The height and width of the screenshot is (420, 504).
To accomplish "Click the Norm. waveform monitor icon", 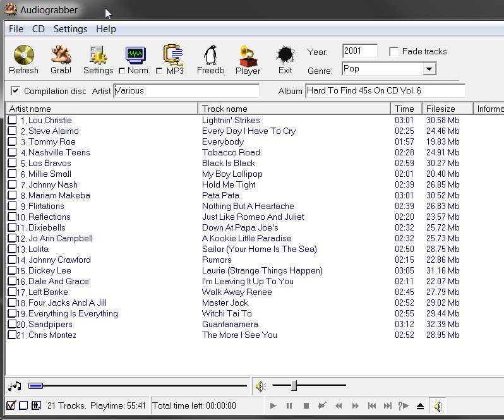I will click(x=135, y=55).
